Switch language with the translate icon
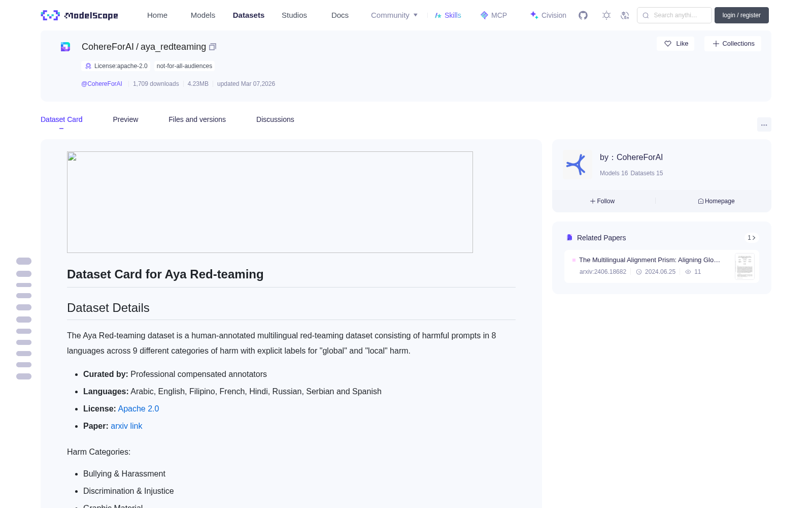 click(x=625, y=15)
